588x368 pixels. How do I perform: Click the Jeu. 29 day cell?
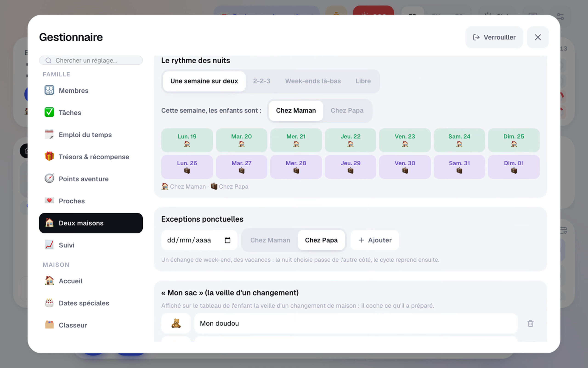click(350, 167)
